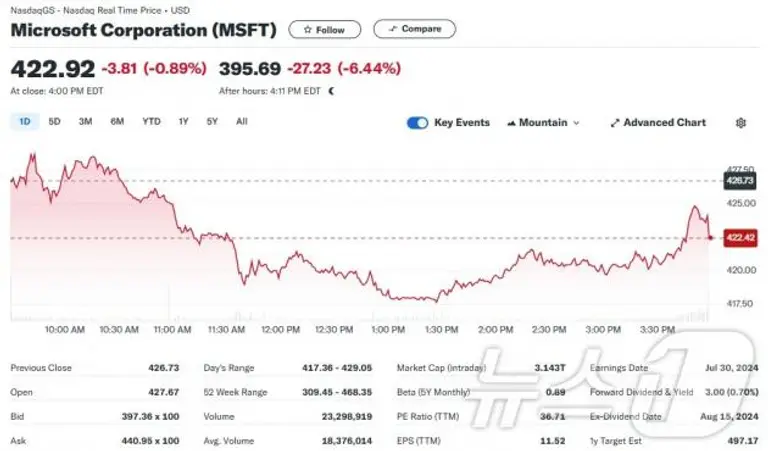Select the 5Y time range
The width and height of the screenshot is (768, 451).
(212, 122)
